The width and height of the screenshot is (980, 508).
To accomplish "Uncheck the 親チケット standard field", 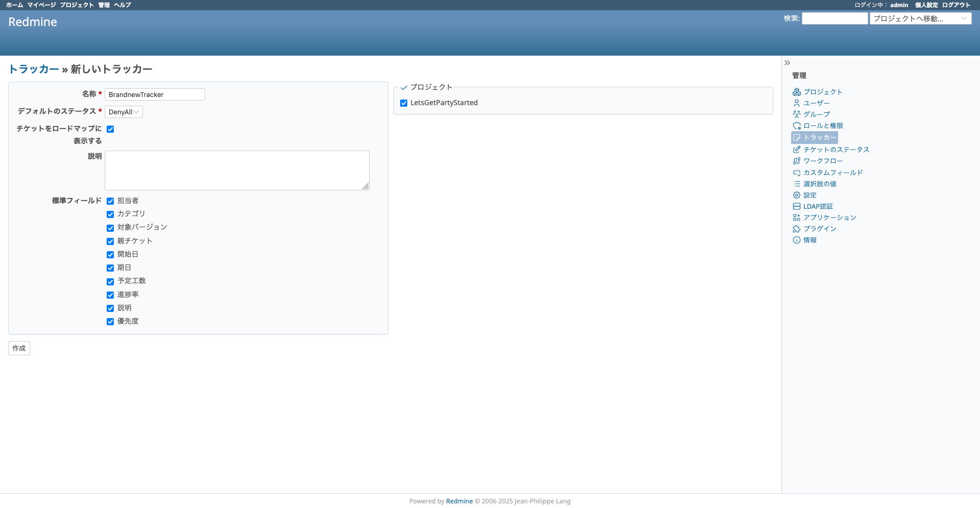I will pos(110,241).
